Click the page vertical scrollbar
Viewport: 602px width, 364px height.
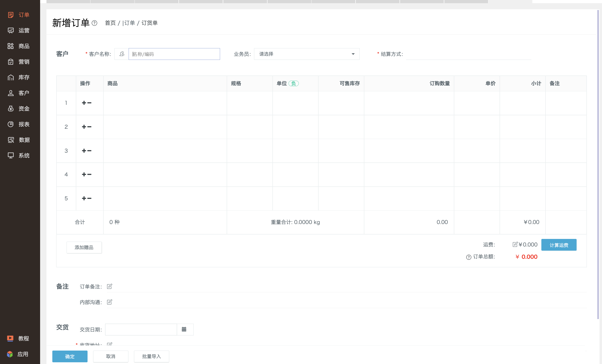tap(598, 164)
